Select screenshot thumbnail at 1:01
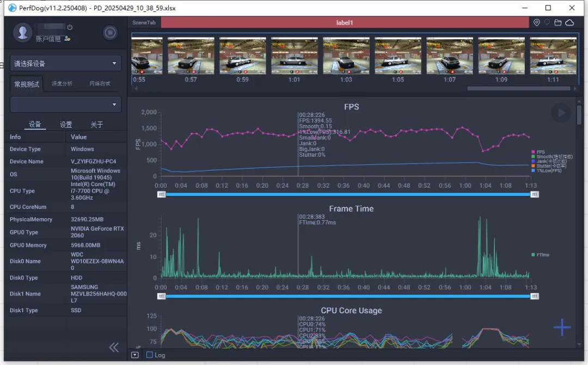This screenshot has width=588, height=365. (x=295, y=55)
